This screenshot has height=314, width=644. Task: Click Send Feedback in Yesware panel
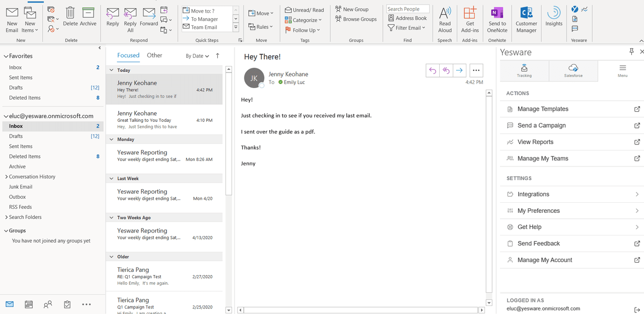[x=572, y=244]
